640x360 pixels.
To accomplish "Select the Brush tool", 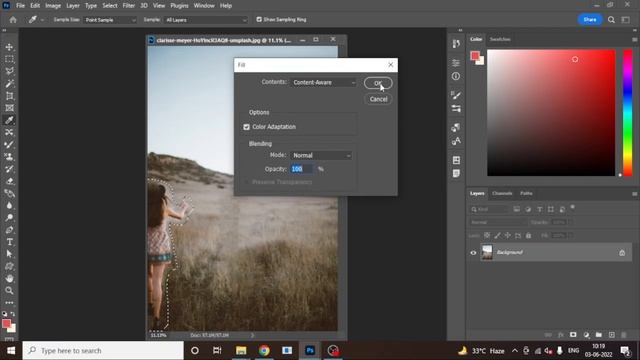I will [x=9, y=144].
